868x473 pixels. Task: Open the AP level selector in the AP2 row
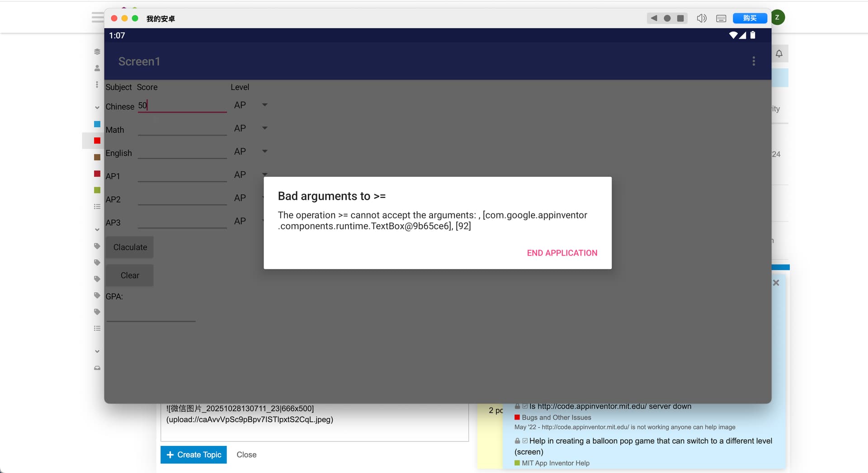[x=247, y=198]
